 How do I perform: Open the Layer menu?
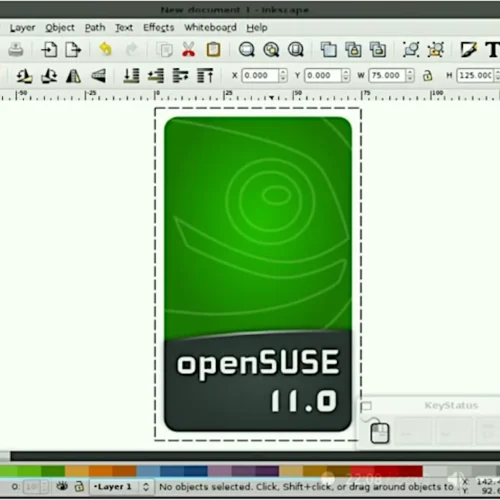click(22, 28)
